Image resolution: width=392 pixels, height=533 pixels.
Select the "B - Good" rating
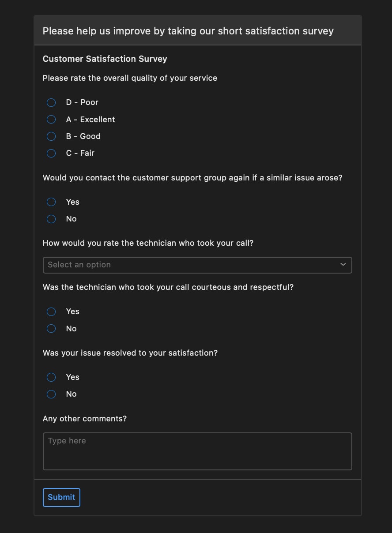51,136
